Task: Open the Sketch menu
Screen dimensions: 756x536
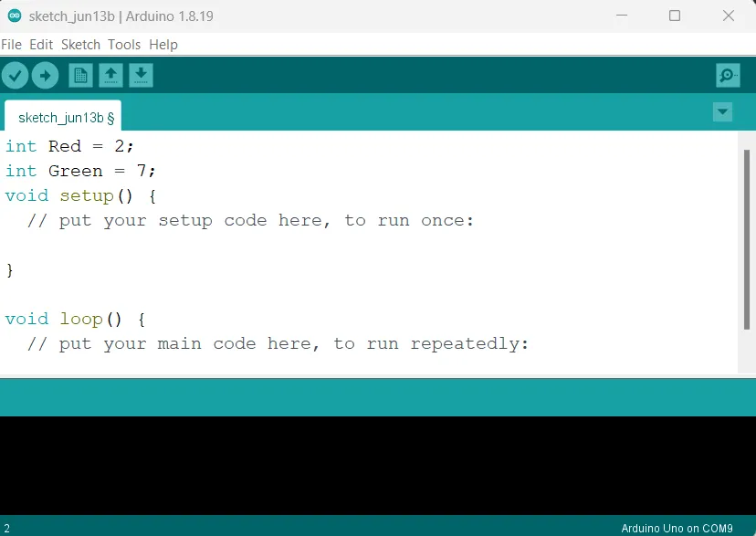Action: [x=80, y=45]
